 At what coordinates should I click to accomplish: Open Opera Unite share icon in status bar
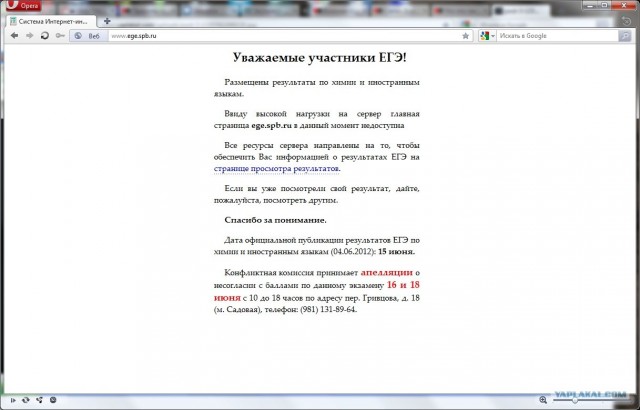pyautogui.click(x=39, y=400)
